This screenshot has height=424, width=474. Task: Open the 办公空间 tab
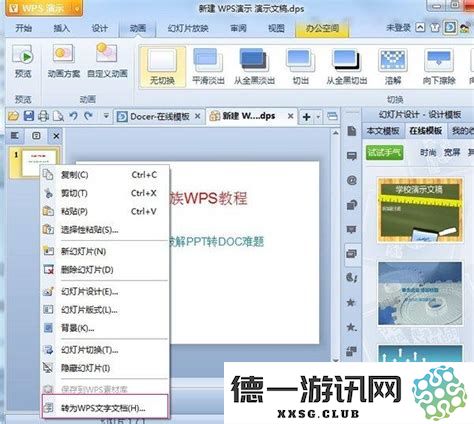click(x=322, y=29)
